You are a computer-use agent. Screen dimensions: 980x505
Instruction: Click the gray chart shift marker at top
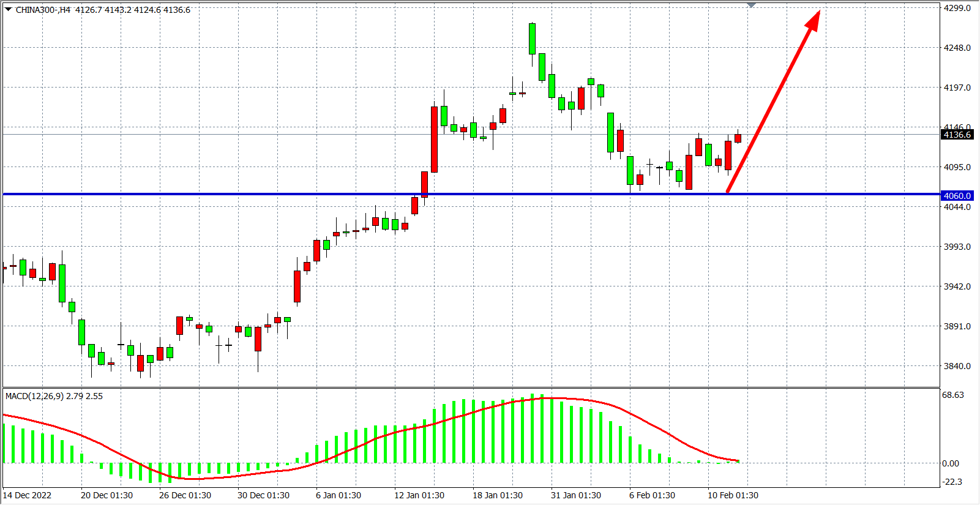point(752,6)
